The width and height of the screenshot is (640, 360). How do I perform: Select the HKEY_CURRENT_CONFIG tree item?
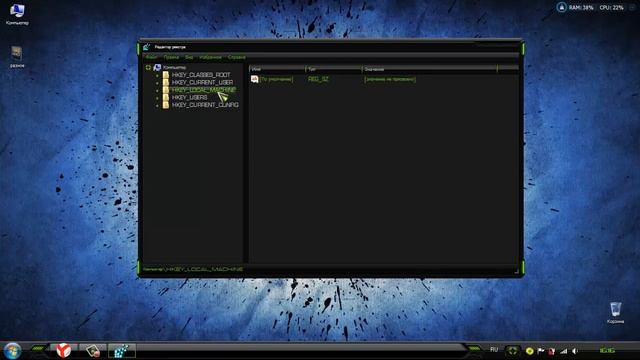coord(205,105)
